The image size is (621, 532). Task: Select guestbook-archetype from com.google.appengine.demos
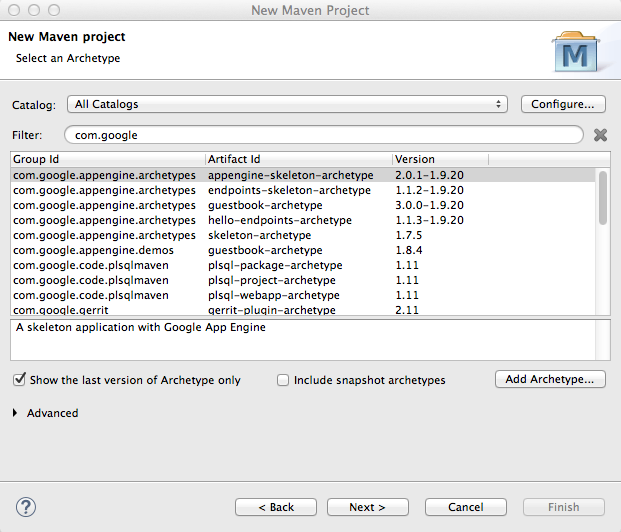point(303,250)
